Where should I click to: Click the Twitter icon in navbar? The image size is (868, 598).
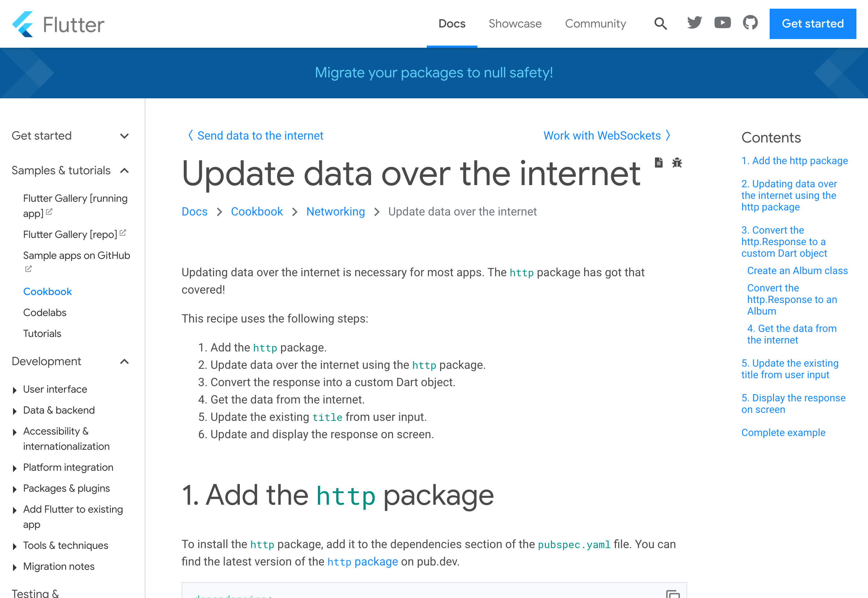(694, 24)
